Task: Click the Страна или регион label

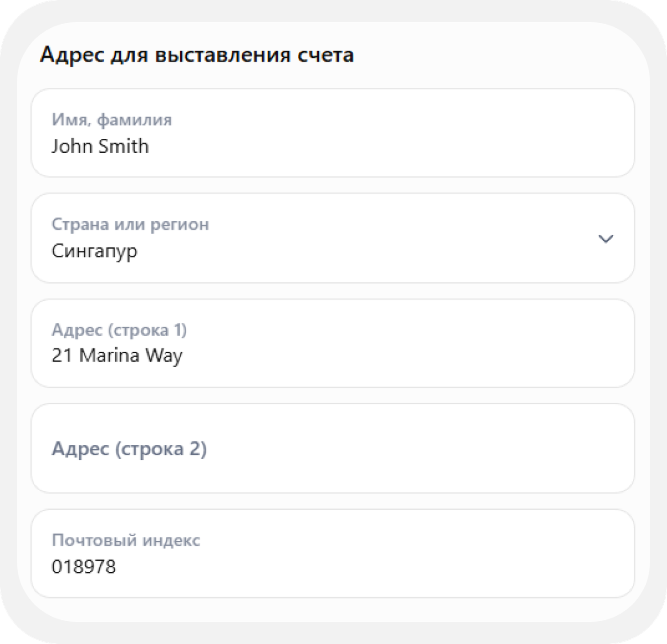Action: [x=130, y=225]
